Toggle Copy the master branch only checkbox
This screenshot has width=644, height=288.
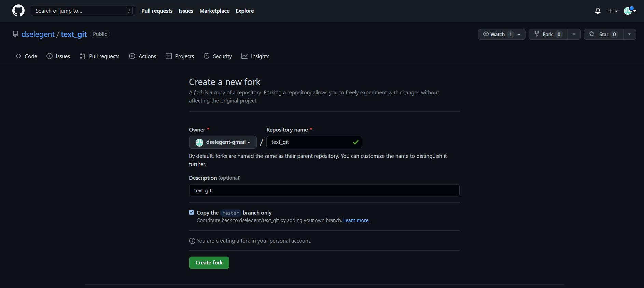tap(192, 212)
